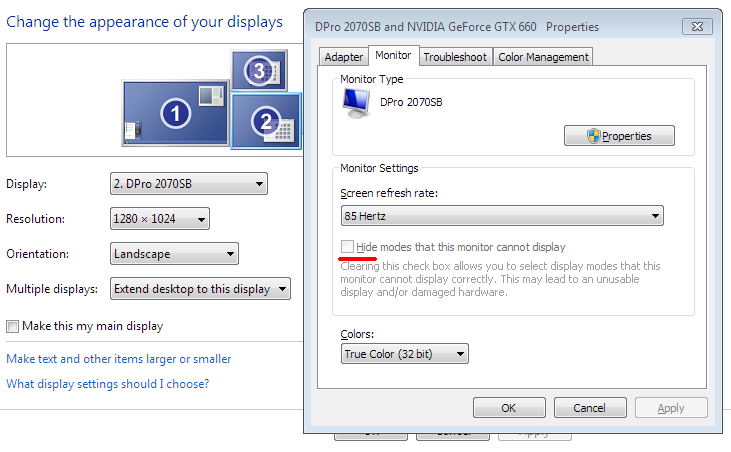Switch to the Adapter tab
This screenshot has height=452, width=731.
[x=344, y=57]
